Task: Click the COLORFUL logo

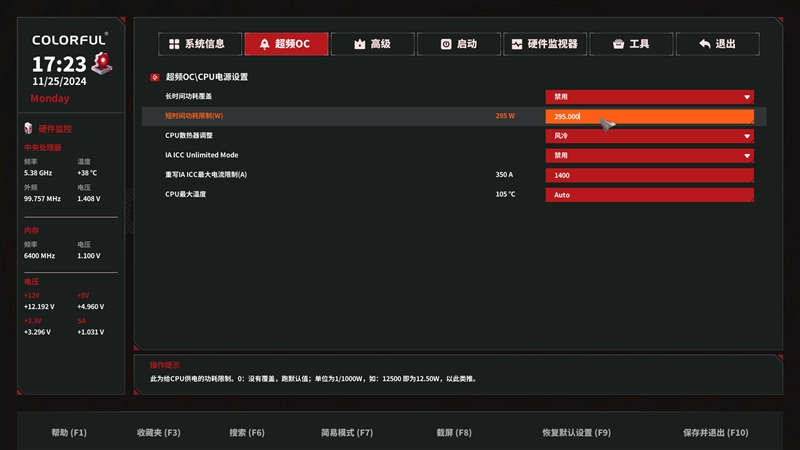Action: (70, 39)
